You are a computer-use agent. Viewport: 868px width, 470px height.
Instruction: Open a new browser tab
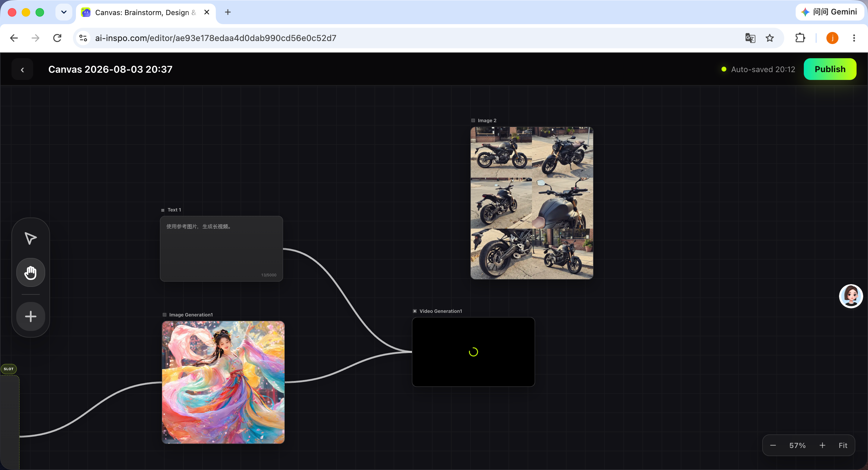(228, 12)
